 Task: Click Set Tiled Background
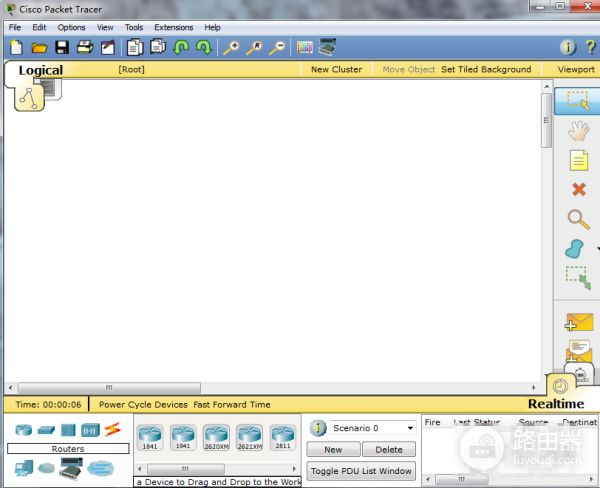pyautogui.click(x=486, y=70)
